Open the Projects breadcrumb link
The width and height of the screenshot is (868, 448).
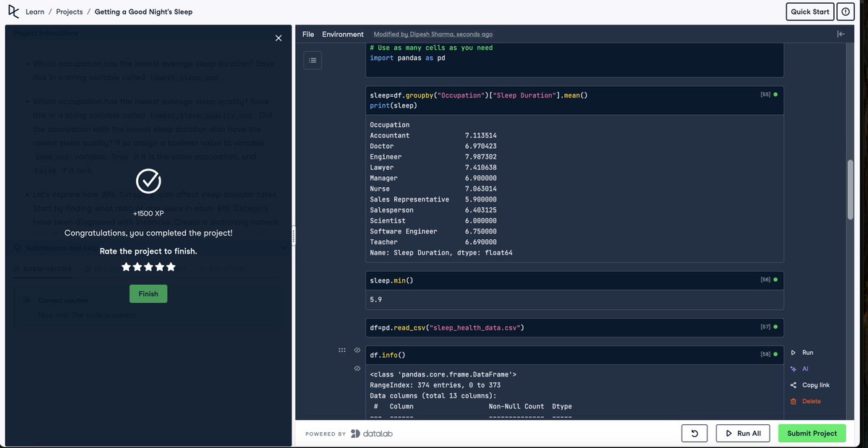click(69, 12)
